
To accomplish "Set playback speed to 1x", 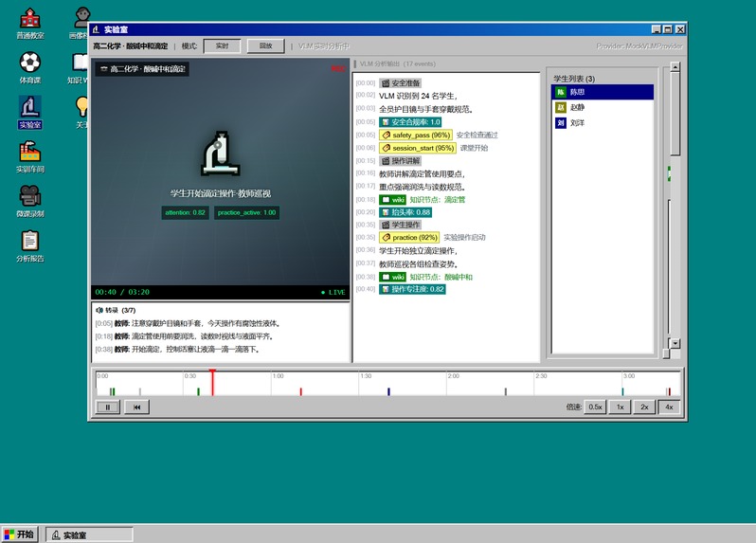I will (x=620, y=407).
